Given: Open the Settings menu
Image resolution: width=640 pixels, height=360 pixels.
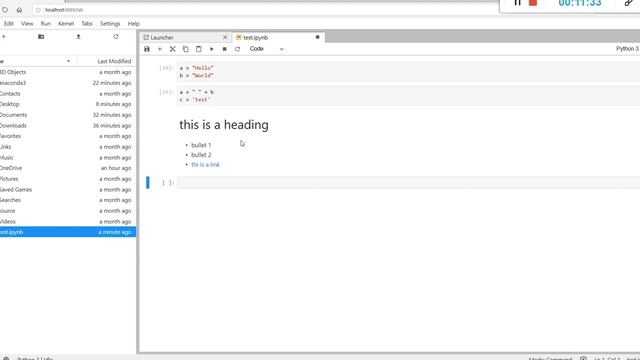Looking at the screenshot, I should (110, 24).
